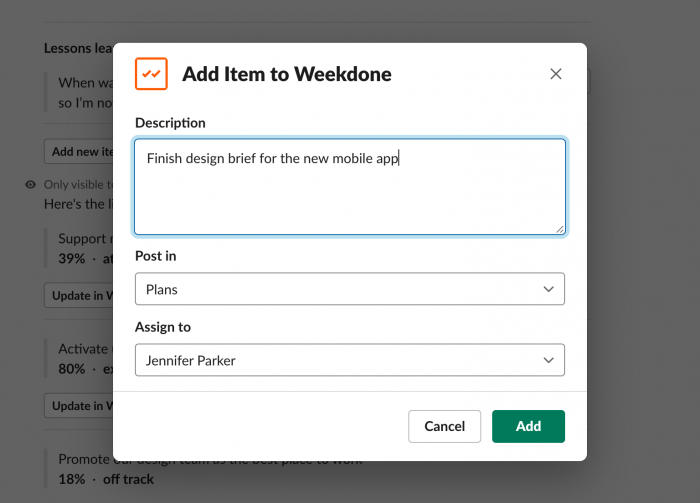The image size is (700, 503).
Task: Click the Weekdone checkmark logo icon
Action: 151,74
